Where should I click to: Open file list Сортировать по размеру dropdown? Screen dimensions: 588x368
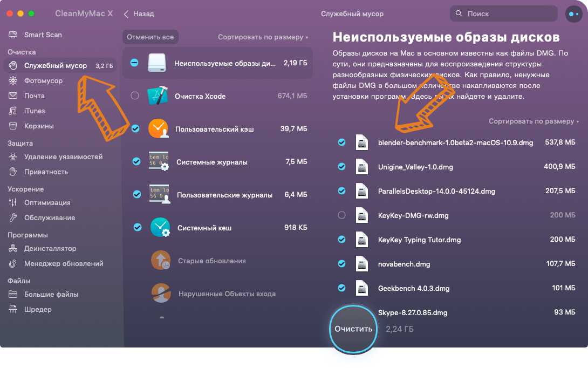click(534, 121)
